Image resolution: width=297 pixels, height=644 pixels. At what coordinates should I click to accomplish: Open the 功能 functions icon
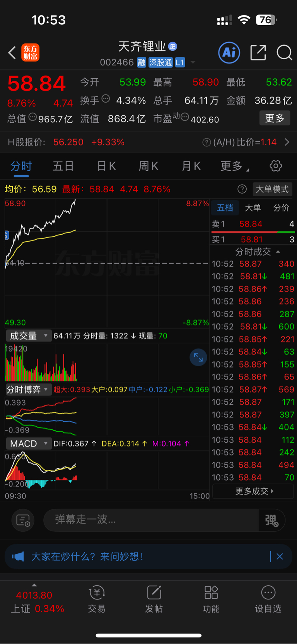click(x=211, y=599)
